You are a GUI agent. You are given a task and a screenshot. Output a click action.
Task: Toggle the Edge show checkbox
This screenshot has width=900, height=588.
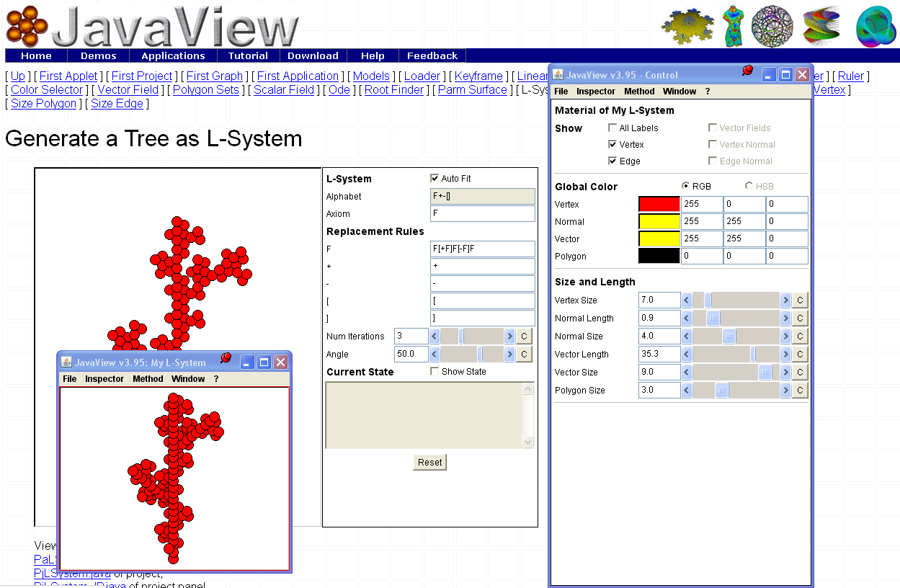click(612, 161)
